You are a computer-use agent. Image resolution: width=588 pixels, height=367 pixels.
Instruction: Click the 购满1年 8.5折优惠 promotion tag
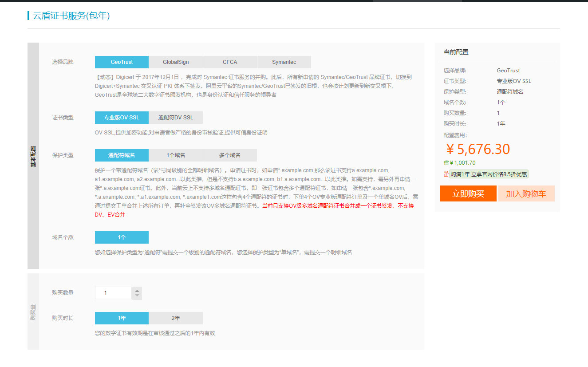click(489, 174)
